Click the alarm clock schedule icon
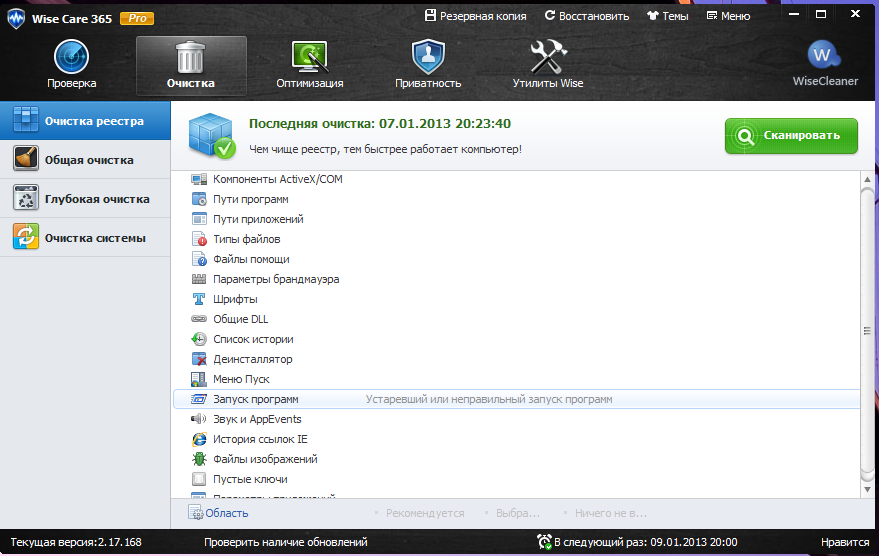Image resolution: width=879 pixels, height=556 pixels. pos(544,542)
